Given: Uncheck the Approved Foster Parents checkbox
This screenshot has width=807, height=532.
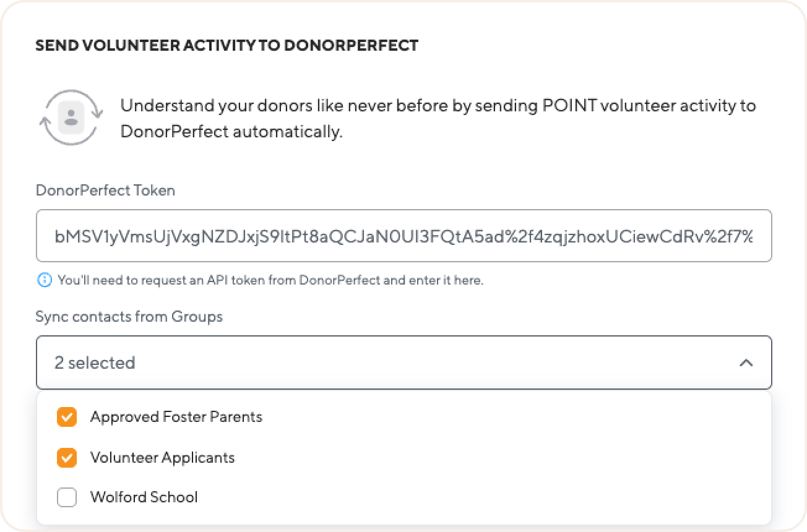Looking at the screenshot, I should pos(67,417).
